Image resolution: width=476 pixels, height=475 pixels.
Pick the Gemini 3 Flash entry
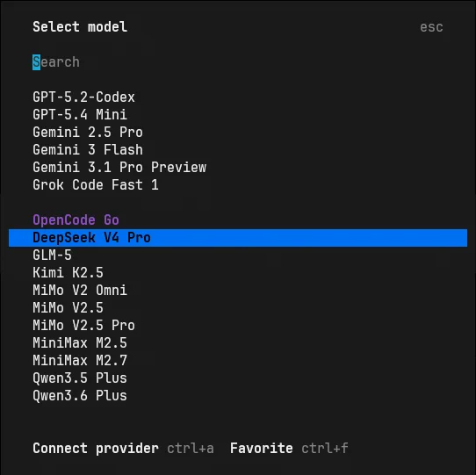coord(238,150)
